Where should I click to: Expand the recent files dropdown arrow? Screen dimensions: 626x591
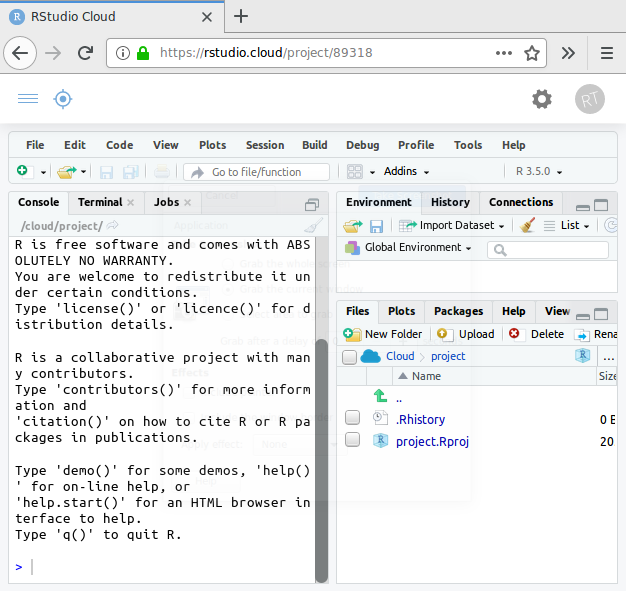(83, 172)
